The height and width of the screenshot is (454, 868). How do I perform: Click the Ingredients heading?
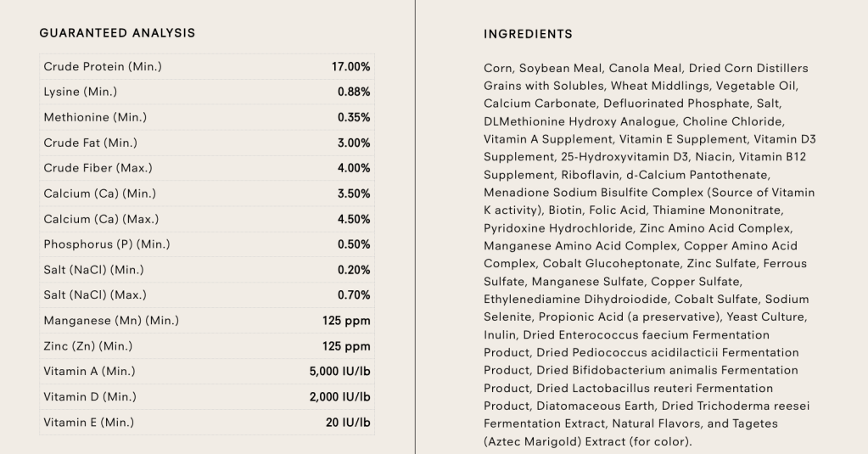528,34
